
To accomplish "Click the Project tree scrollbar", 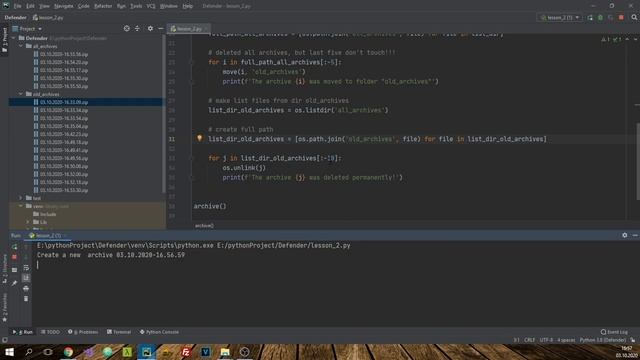I will 164,114.
